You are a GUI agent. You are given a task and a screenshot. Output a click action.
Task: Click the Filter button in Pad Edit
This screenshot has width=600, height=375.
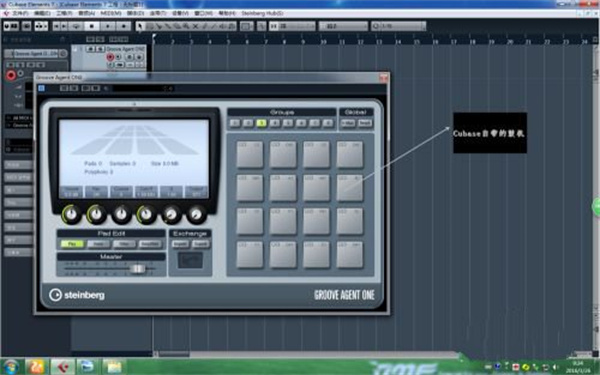124,244
